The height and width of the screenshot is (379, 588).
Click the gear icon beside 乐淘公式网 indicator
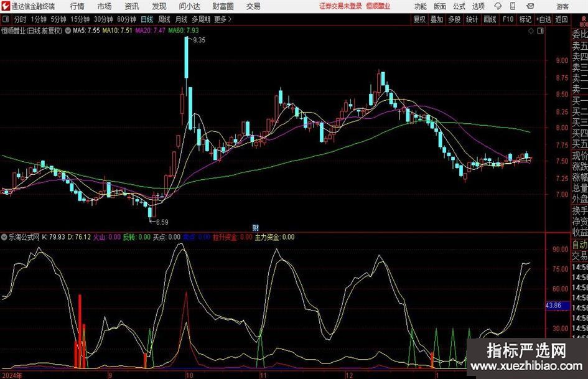[x=5, y=237]
